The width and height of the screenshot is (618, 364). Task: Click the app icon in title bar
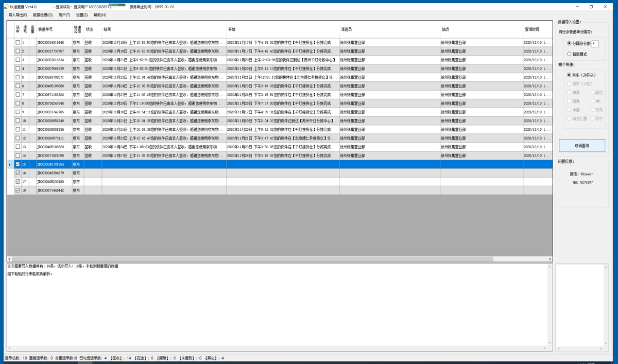pos(6,7)
